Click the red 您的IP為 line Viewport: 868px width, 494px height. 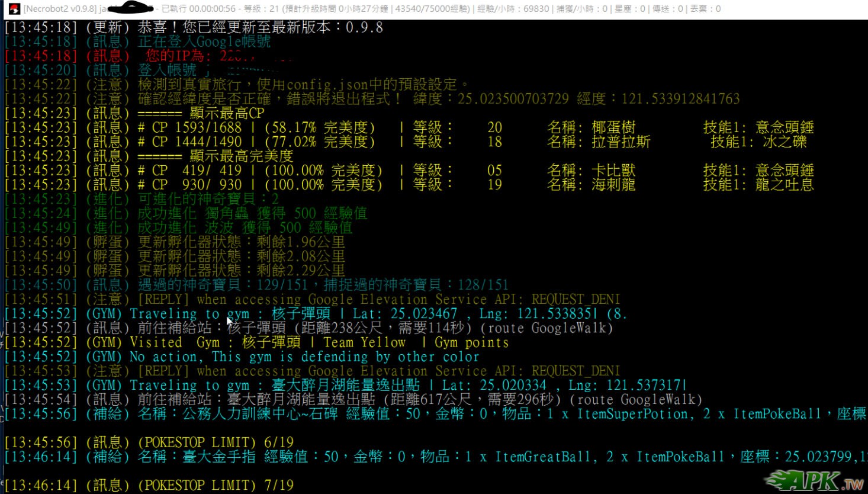tap(148, 56)
